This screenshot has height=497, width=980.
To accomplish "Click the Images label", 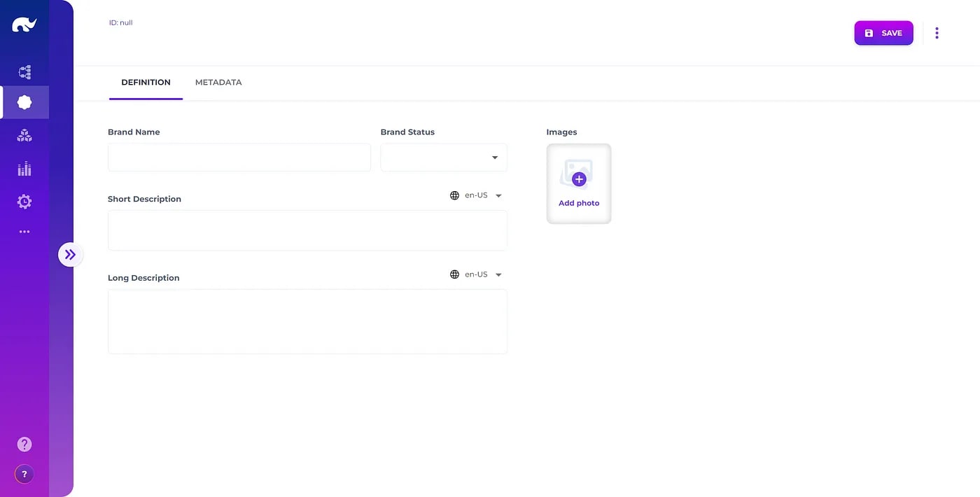I will point(561,132).
